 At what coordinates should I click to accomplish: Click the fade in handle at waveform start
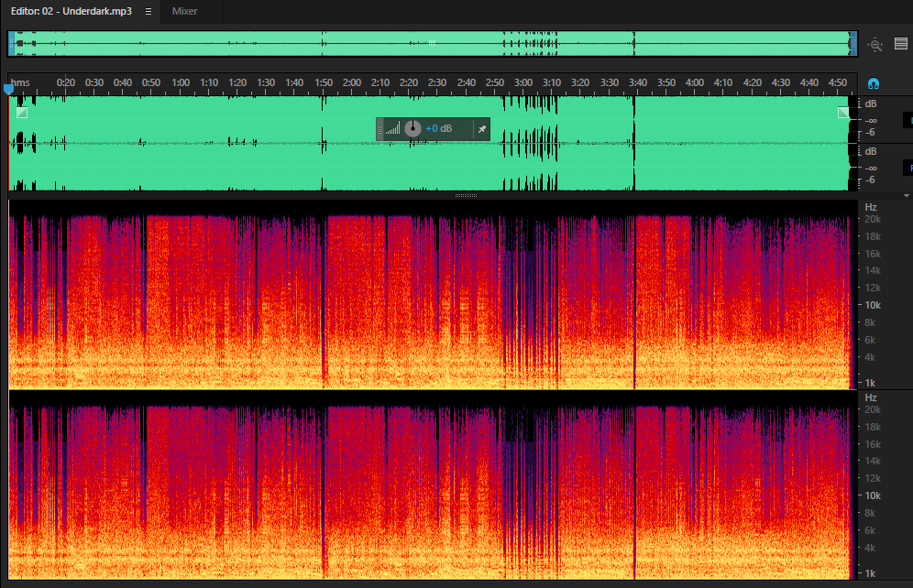[x=22, y=113]
